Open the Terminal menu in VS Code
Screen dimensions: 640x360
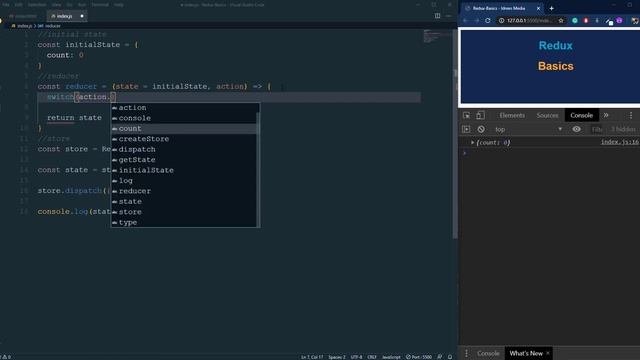pos(100,4)
